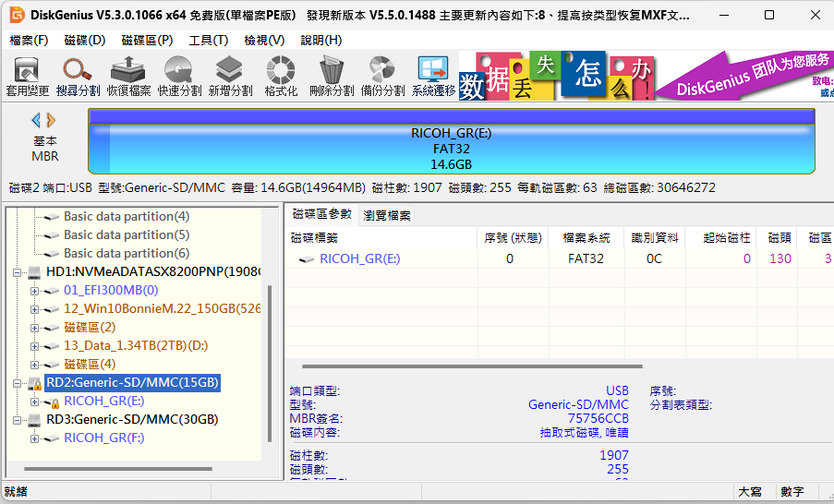This screenshot has width=834, height=504.
Task: Select the RD3:Generic-SD/MMC(30GB) disk
Action: click(x=132, y=419)
